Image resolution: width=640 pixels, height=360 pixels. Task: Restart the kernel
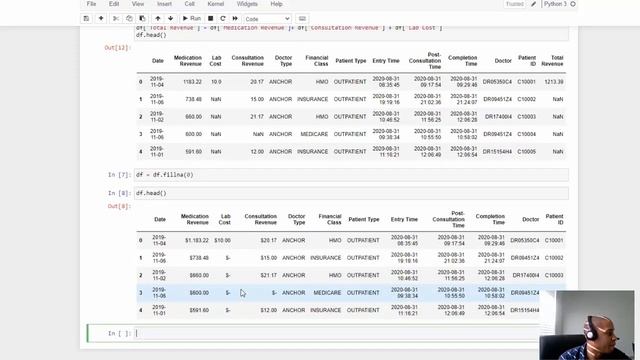tap(223, 19)
